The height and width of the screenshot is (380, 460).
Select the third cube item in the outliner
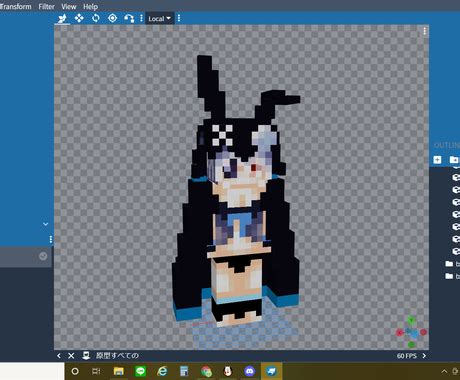click(x=456, y=202)
